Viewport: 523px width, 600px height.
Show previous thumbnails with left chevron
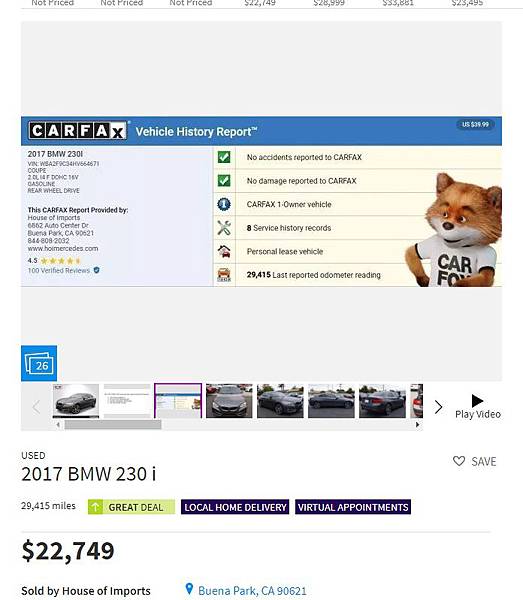click(36, 407)
